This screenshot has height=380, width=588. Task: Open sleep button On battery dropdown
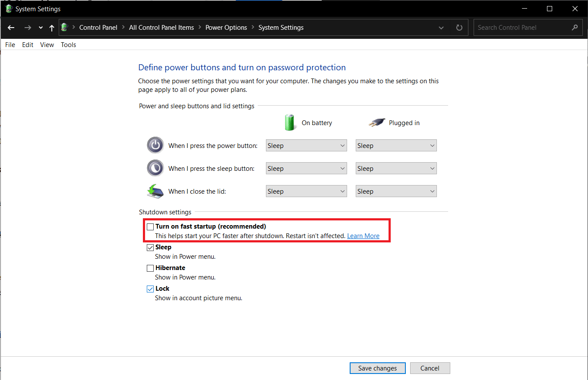pyautogui.click(x=307, y=169)
